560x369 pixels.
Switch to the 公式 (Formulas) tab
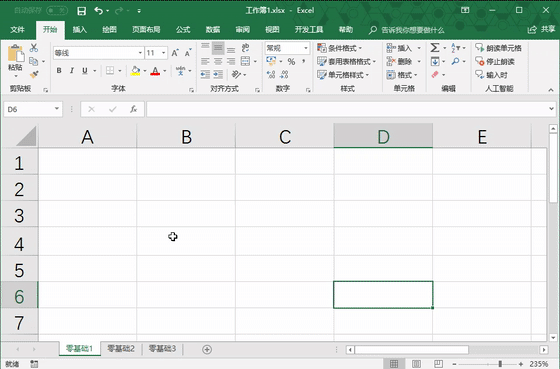pos(183,30)
